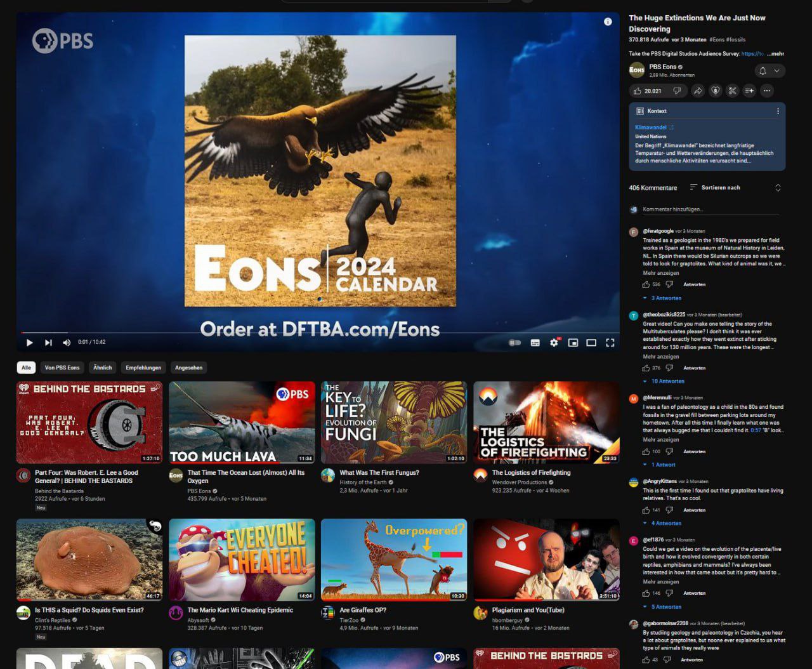Like the video with 20.021 likes

647,91
